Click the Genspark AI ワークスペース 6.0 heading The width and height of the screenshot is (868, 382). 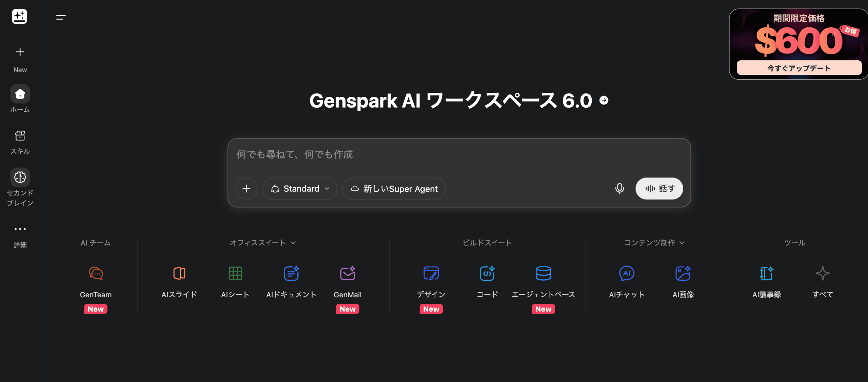[451, 101]
